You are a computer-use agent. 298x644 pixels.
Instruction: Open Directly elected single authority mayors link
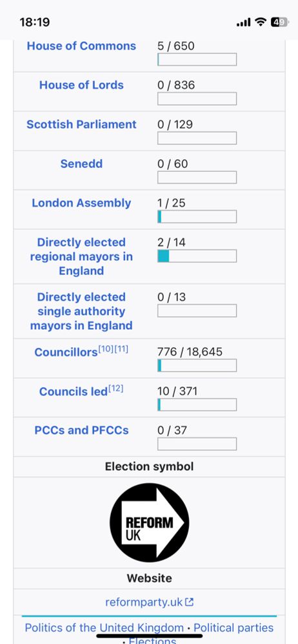pos(81,311)
